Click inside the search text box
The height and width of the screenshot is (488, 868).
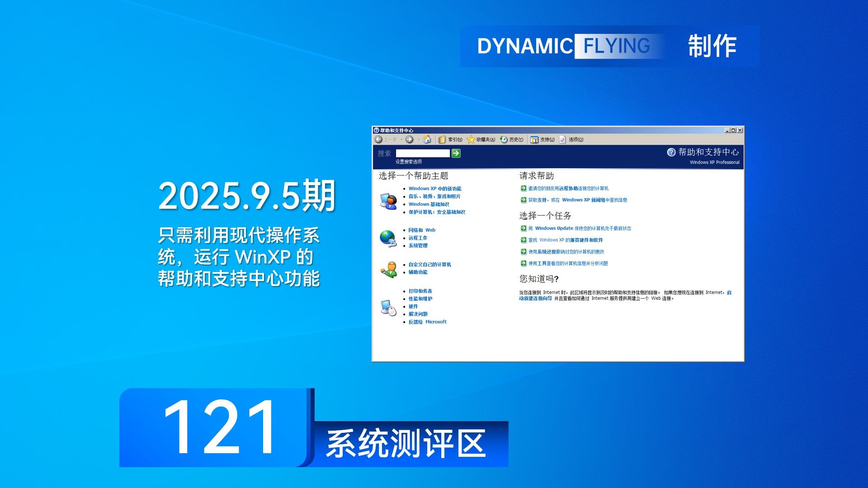click(423, 154)
